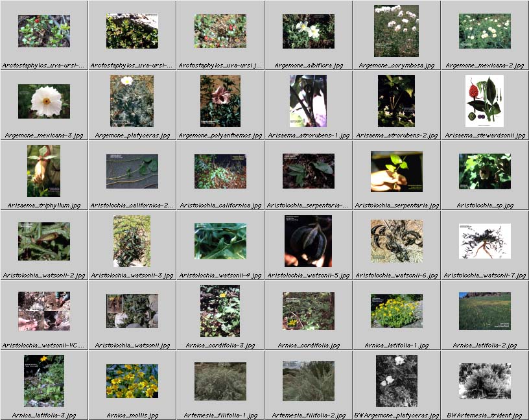
Task: Open the Arnica_mollis.jpg thumbnail
Action: (132, 381)
